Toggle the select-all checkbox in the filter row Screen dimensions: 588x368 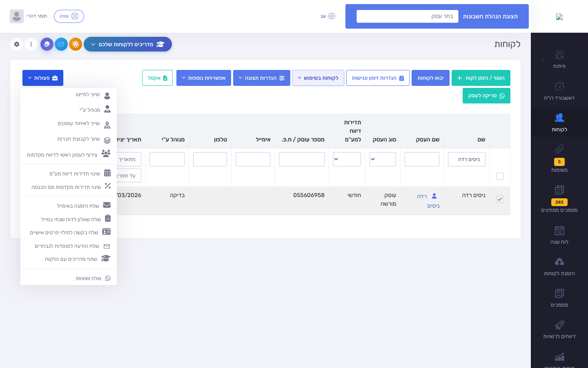point(500,176)
